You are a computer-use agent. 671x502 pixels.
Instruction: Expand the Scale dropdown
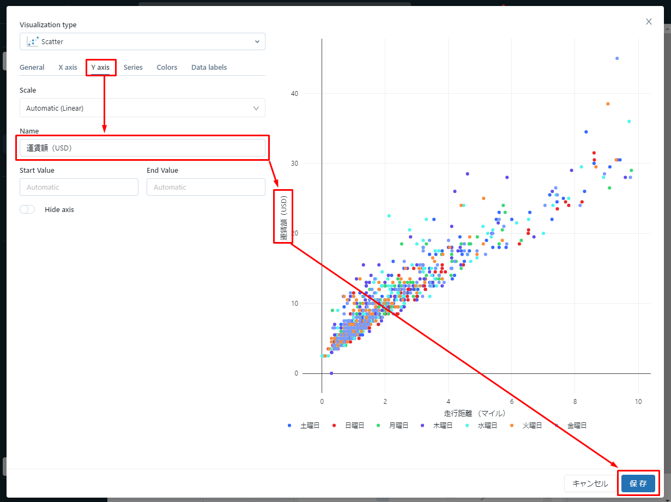142,108
